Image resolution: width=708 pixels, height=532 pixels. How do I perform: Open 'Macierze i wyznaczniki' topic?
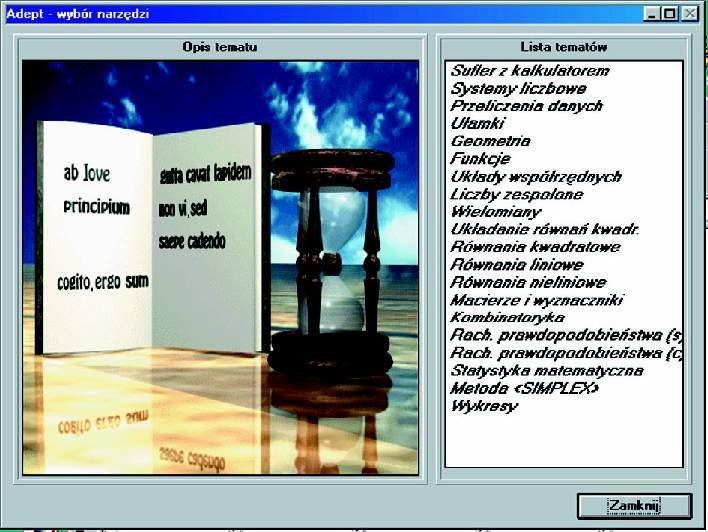pyautogui.click(x=537, y=299)
